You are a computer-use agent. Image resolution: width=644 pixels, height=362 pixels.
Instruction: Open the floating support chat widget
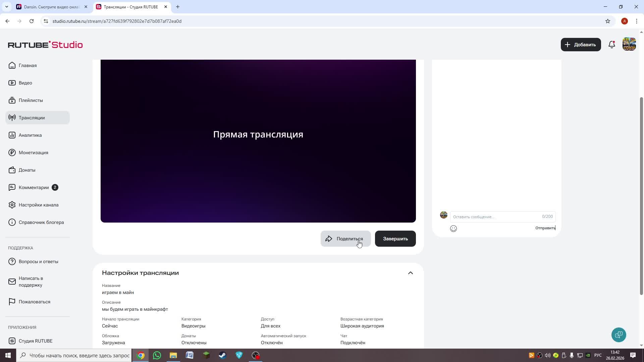click(x=619, y=335)
